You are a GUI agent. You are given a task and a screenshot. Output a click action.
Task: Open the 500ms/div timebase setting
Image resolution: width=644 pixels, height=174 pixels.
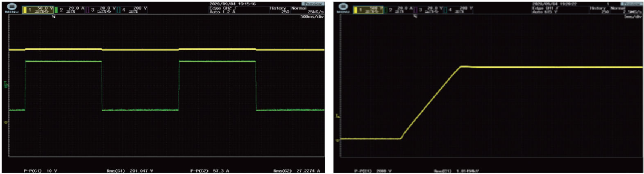click(x=312, y=17)
